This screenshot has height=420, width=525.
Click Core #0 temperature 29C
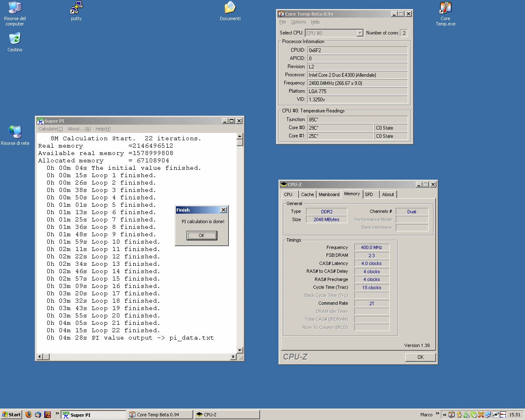click(x=340, y=128)
